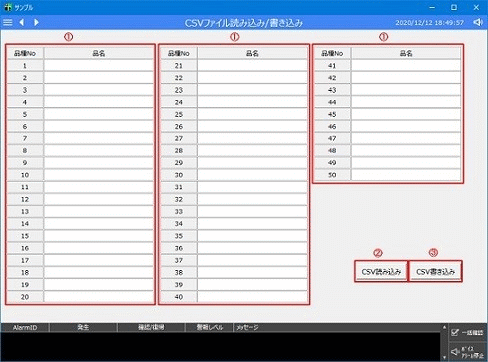Click the CSV読み込み button
The height and width of the screenshot is (362, 488).
tap(381, 272)
